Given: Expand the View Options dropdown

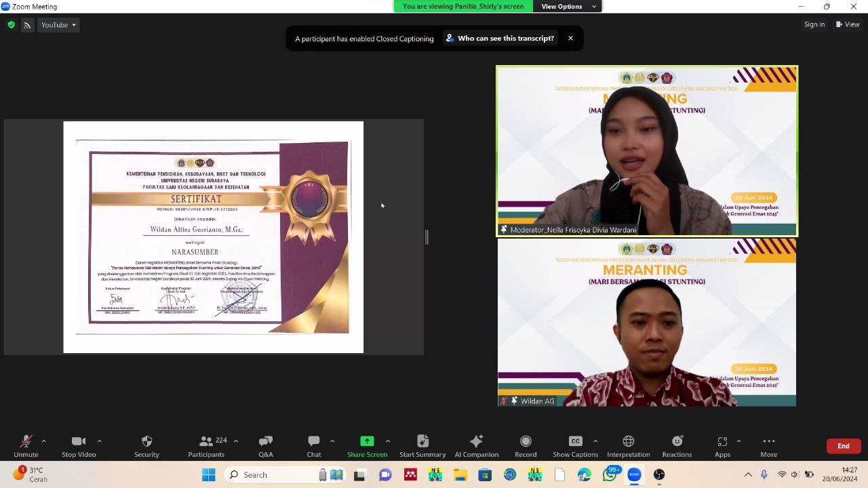Looking at the screenshot, I should pyautogui.click(x=568, y=6).
